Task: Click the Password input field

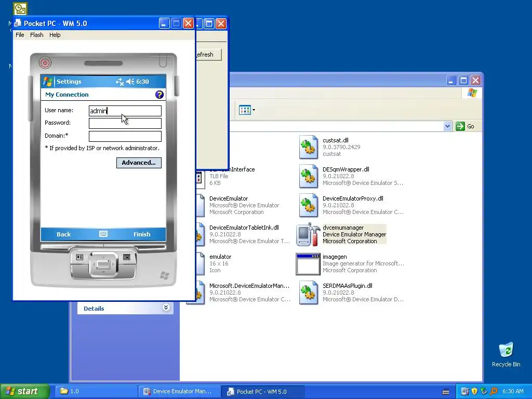Action: click(x=125, y=123)
